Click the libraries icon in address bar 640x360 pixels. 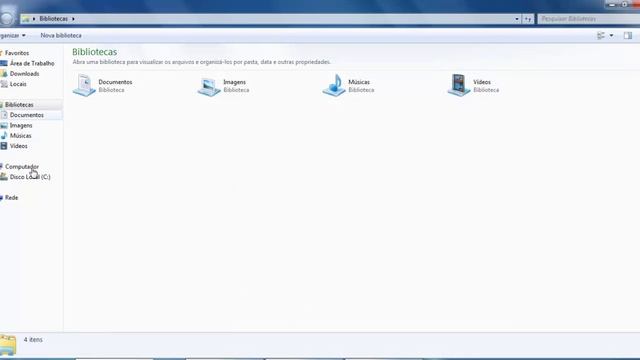tap(26, 19)
